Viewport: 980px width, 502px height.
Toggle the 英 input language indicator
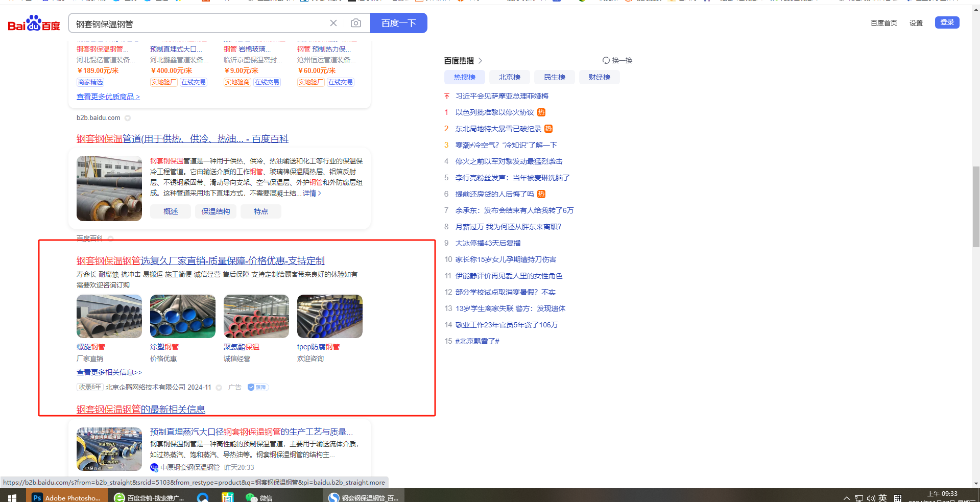pos(882,498)
